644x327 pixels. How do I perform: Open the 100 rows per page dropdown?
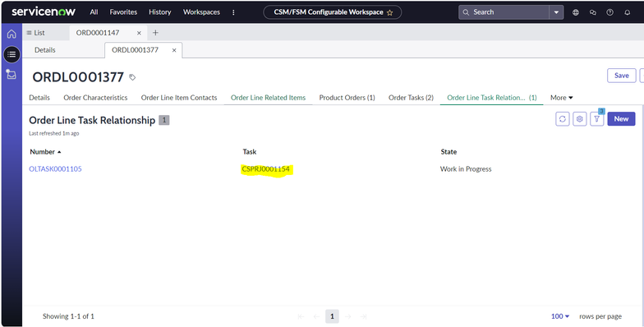(560, 315)
